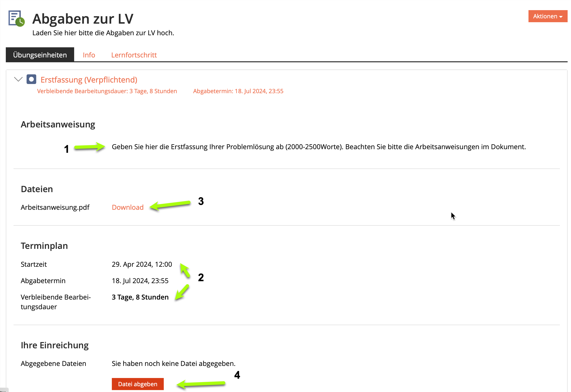Download the Arbeitsanweisung.pdf file
The width and height of the screenshot is (571, 392).
point(128,207)
